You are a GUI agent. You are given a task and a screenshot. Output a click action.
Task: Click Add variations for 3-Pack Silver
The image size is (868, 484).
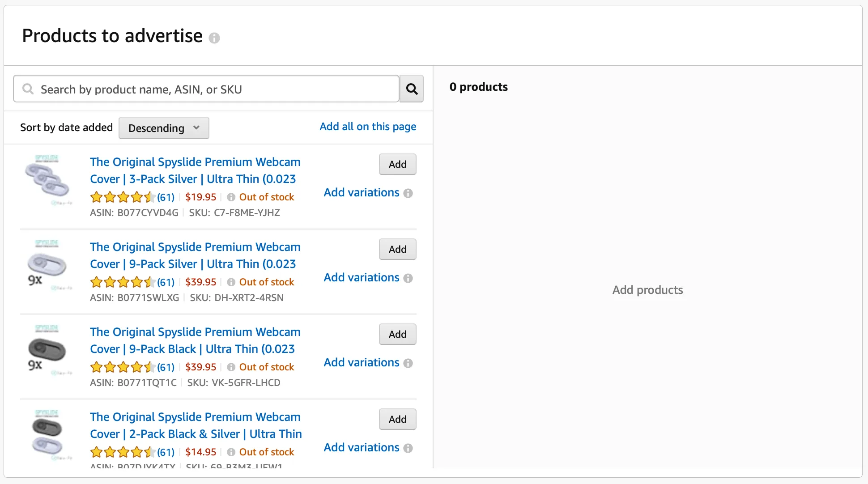[362, 193]
